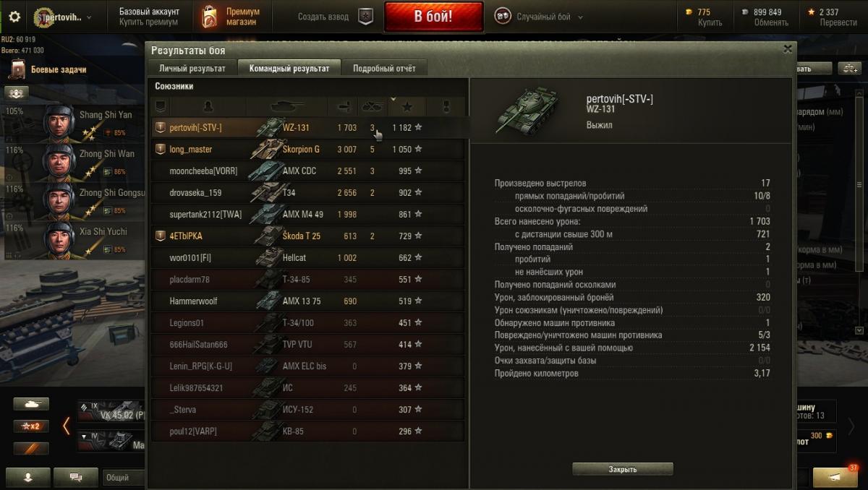Expand the Случайный бой battle mode dropdown
Screen dimensions: 868x490
(x=539, y=17)
